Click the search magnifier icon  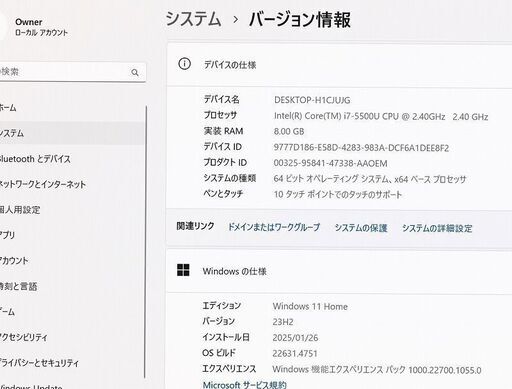pyautogui.click(x=135, y=72)
